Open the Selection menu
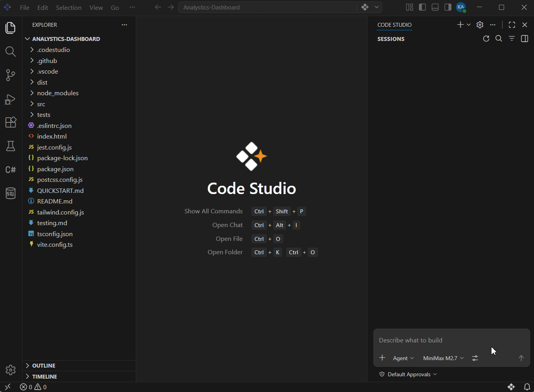This screenshot has width=534, height=392. (68, 7)
